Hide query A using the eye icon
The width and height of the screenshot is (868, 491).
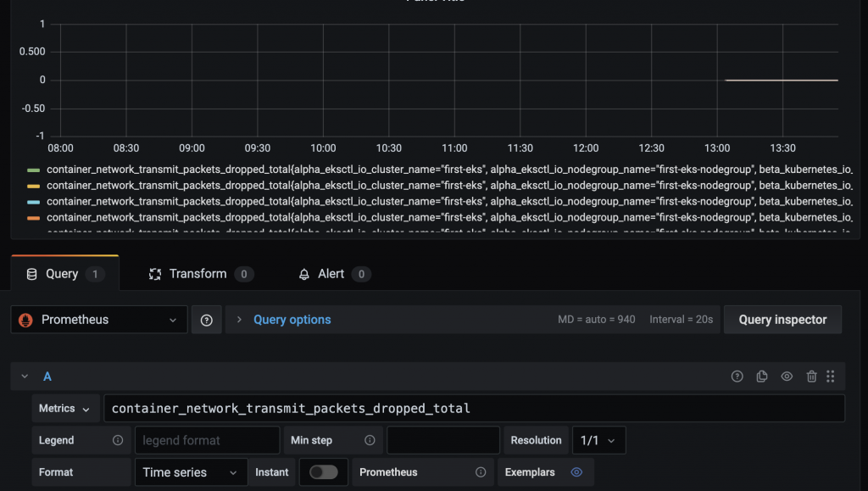point(787,377)
